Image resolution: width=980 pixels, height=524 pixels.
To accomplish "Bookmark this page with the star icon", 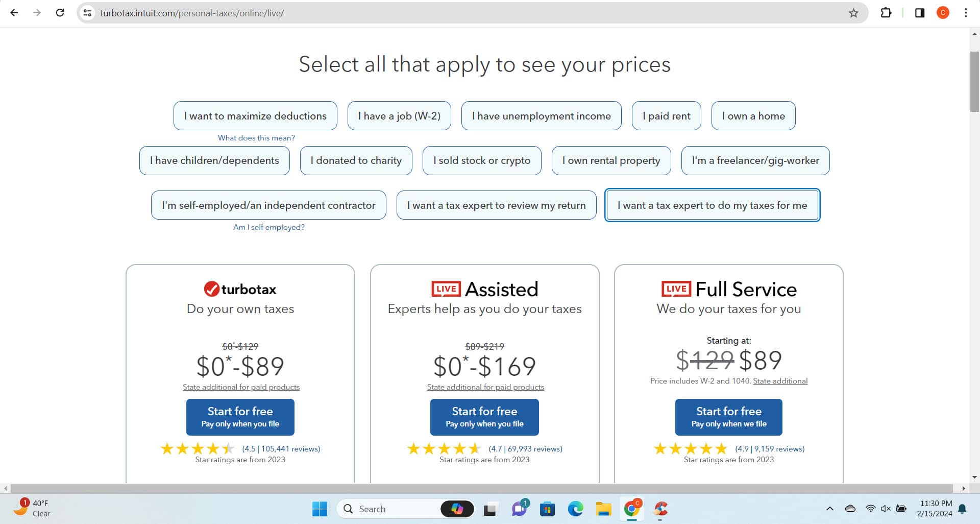I will (x=853, y=13).
